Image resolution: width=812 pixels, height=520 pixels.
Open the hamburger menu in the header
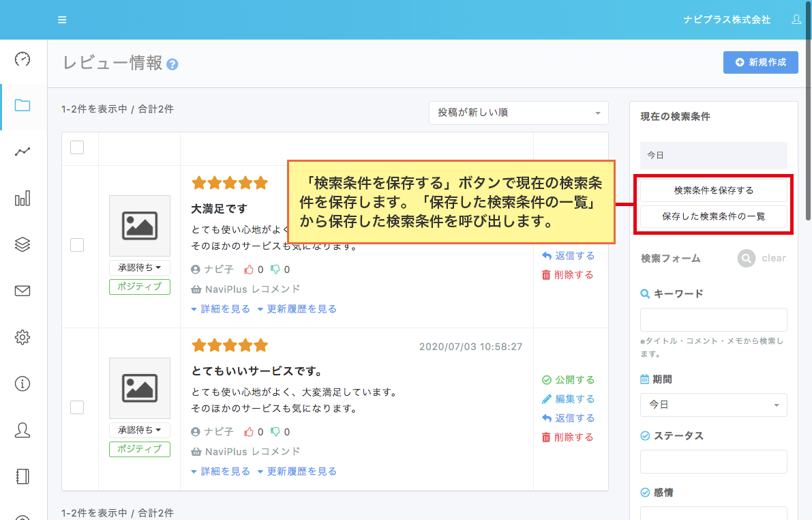tap(62, 20)
